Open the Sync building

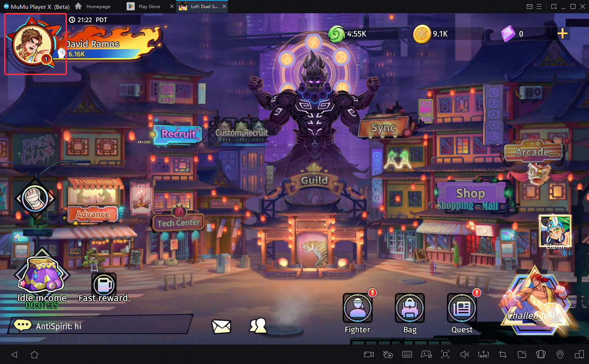coord(383,127)
